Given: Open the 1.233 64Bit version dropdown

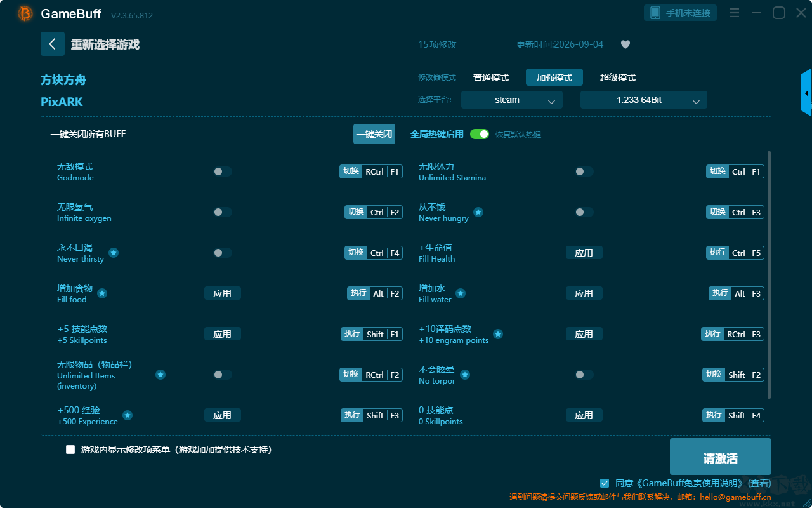Looking at the screenshot, I should [x=644, y=100].
